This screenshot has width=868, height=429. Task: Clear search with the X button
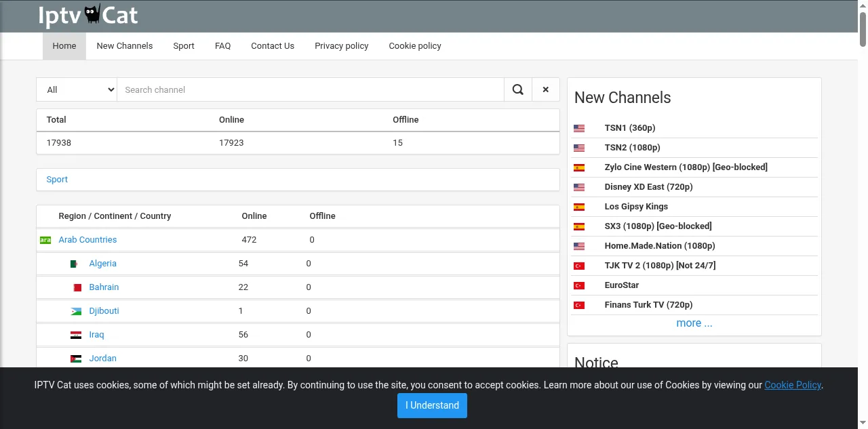[546, 89]
